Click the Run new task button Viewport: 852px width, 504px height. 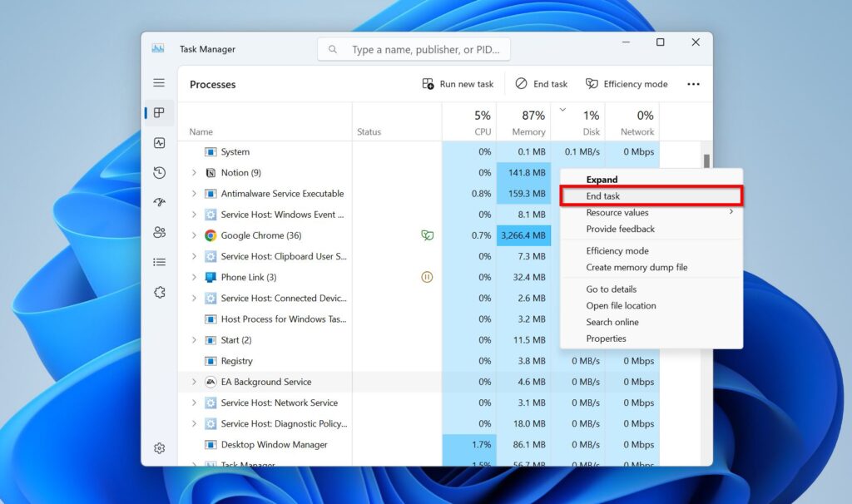tap(458, 83)
